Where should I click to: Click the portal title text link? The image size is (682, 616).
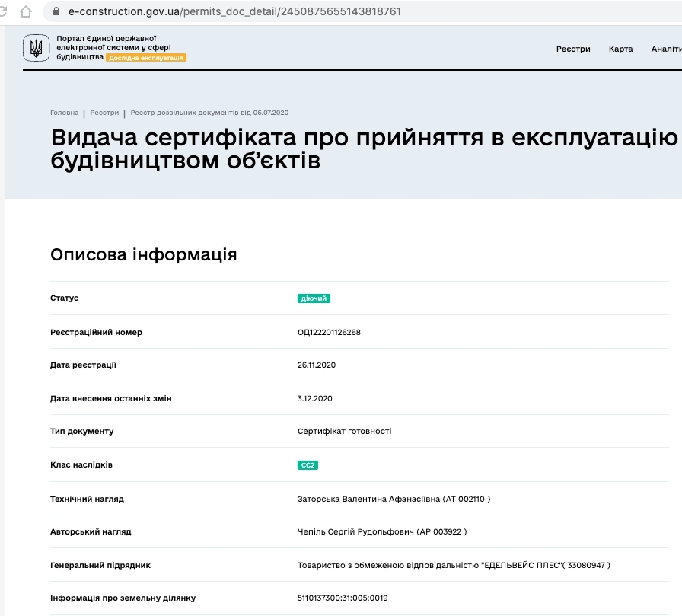[113, 47]
